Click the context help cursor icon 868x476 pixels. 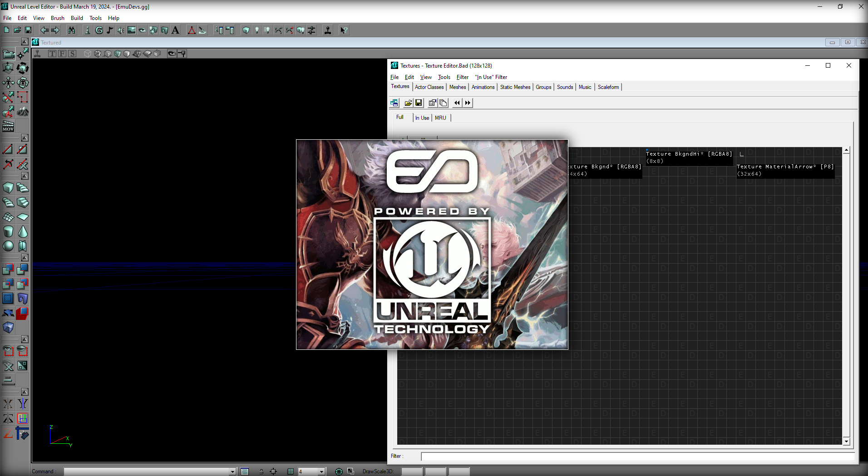pos(344,30)
